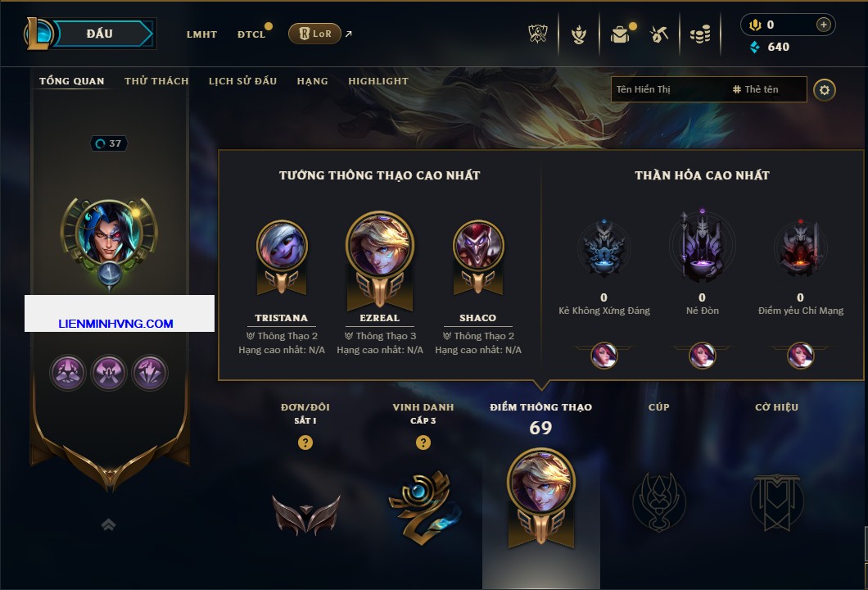Click the Vinh Danh help question mark

tap(423, 442)
